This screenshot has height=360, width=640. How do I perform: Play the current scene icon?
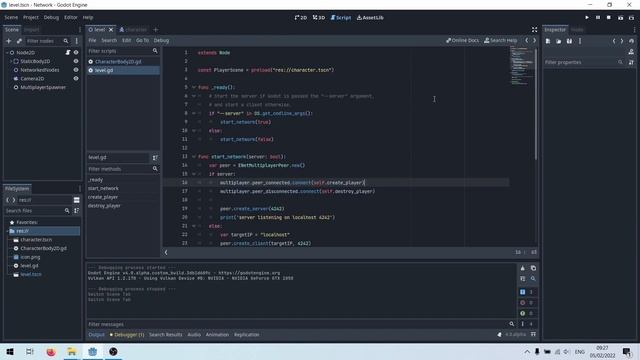point(620,18)
